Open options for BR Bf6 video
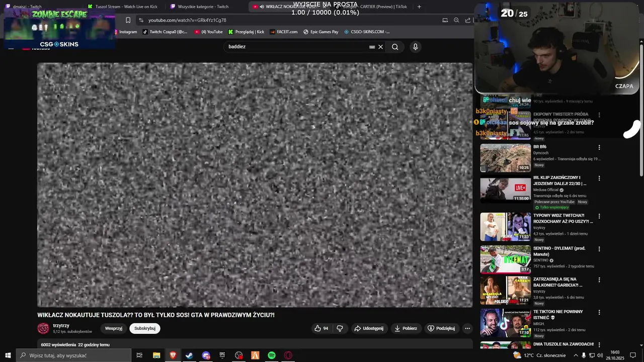 pos(599,147)
